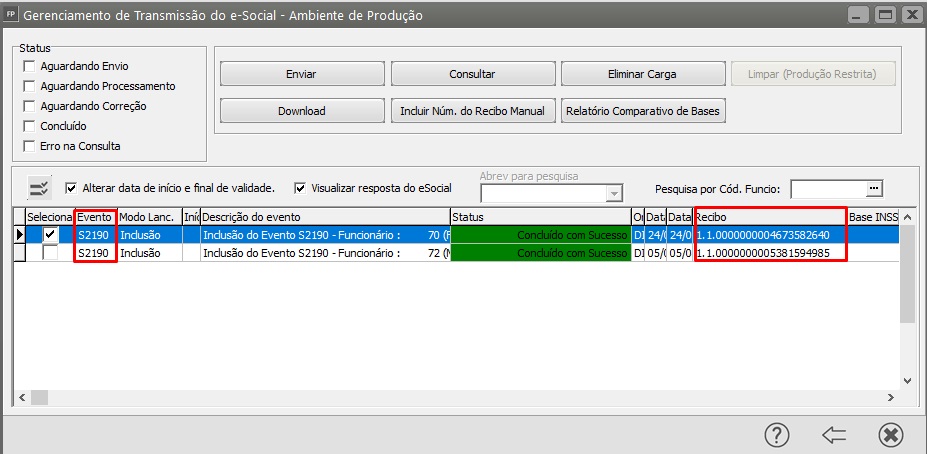This screenshot has height=454, width=927.
Task: Open the Abrev para pesquisa dropdown
Action: tap(615, 193)
